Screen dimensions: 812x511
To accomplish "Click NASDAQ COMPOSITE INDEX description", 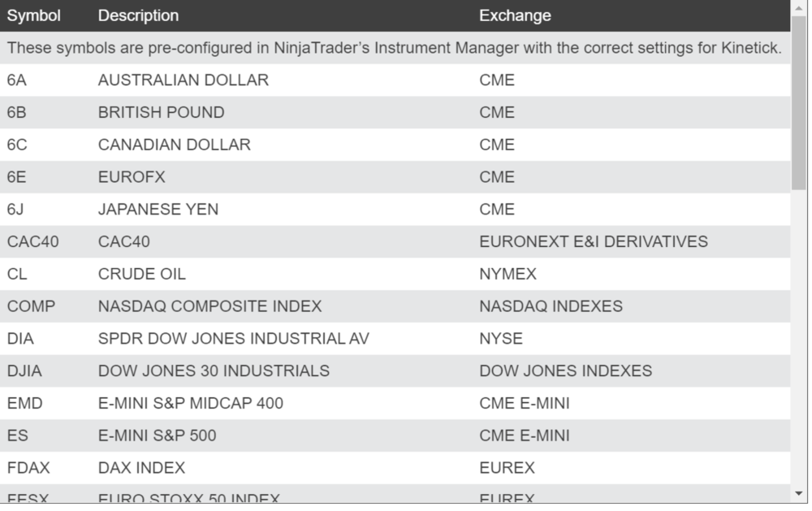I will coord(209,306).
